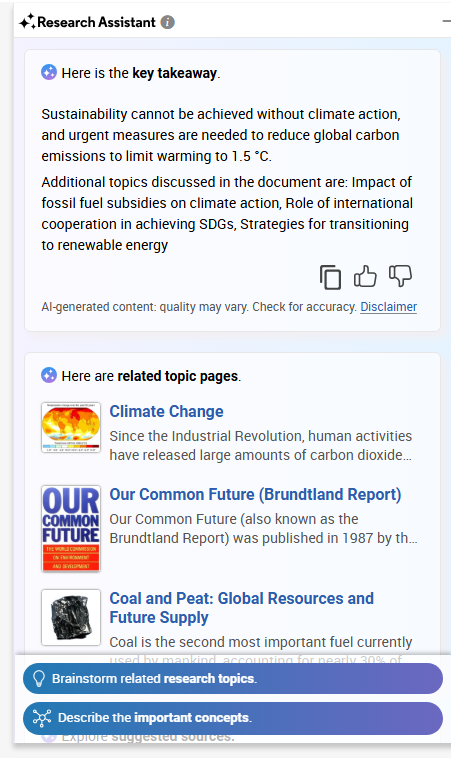Give thumbs down to the key takeaway
Image resolution: width=451 pixels, height=758 pixels.
(x=400, y=276)
